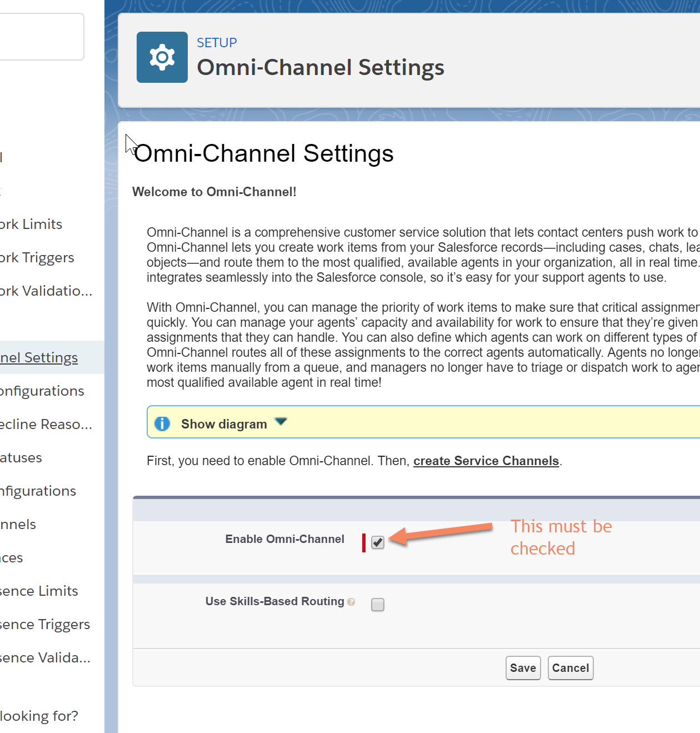Open the sidebar item ending in 'sence Limits'

[x=39, y=591]
